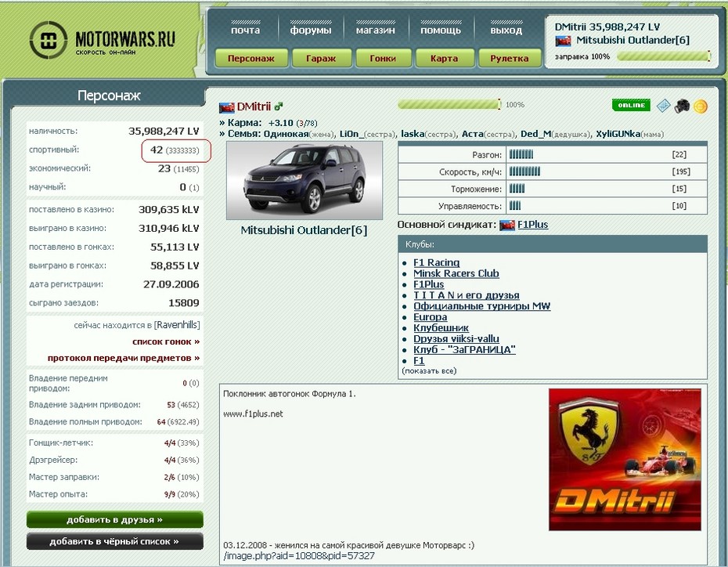The image size is (728, 567).
Task: Open the Клуб - "ЗаГРАНИЦА" link
Action: 464,349
